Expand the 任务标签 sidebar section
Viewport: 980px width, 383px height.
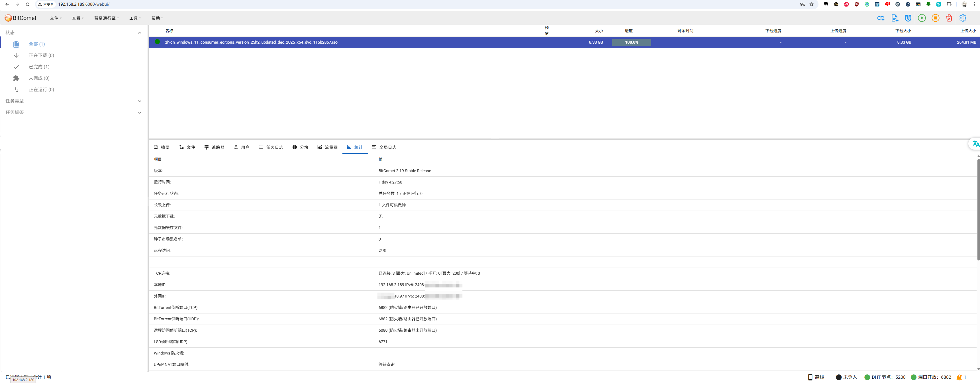click(x=139, y=113)
